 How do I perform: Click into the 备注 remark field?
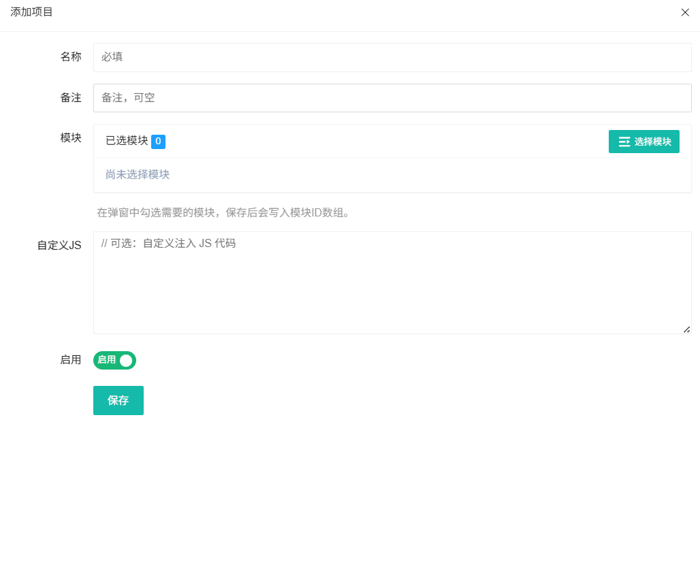click(x=392, y=98)
